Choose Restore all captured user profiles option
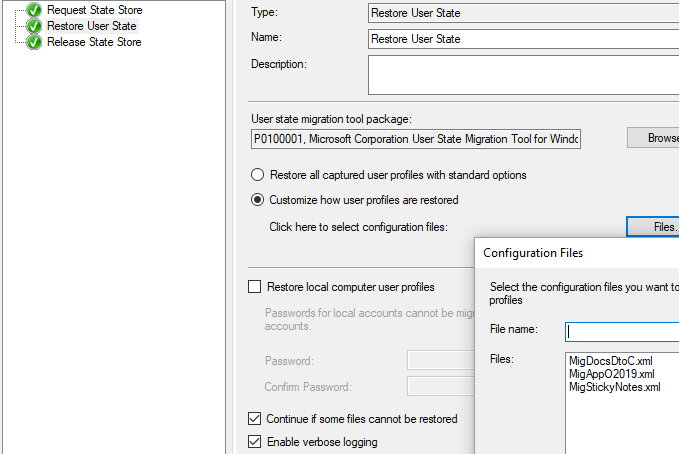679x454 pixels. click(x=258, y=175)
